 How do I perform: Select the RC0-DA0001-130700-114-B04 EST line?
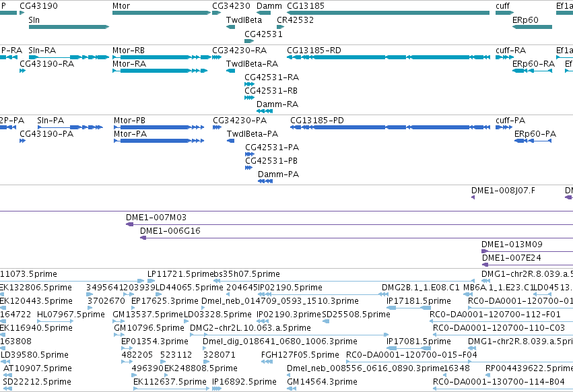pos(503,389)
